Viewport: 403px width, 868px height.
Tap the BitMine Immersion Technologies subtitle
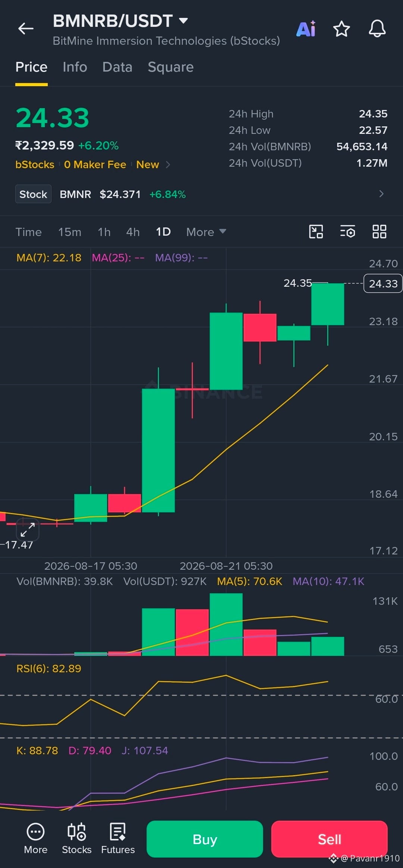tap(166, 41)
